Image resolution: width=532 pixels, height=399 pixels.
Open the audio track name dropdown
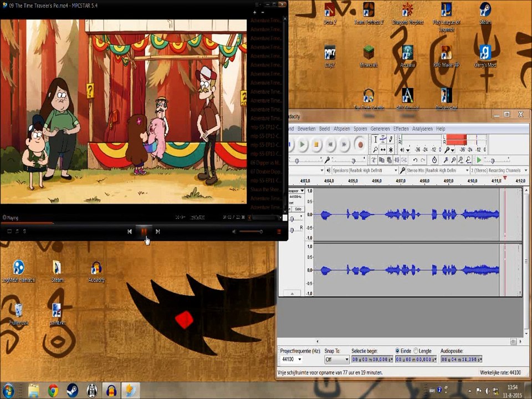[296, 191]
